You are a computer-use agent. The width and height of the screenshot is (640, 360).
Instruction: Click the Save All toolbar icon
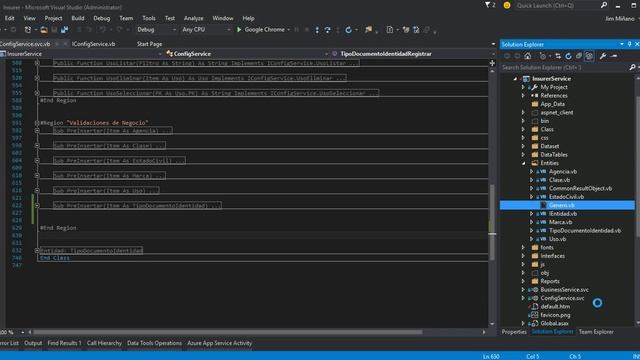click(x=64, y=30)
